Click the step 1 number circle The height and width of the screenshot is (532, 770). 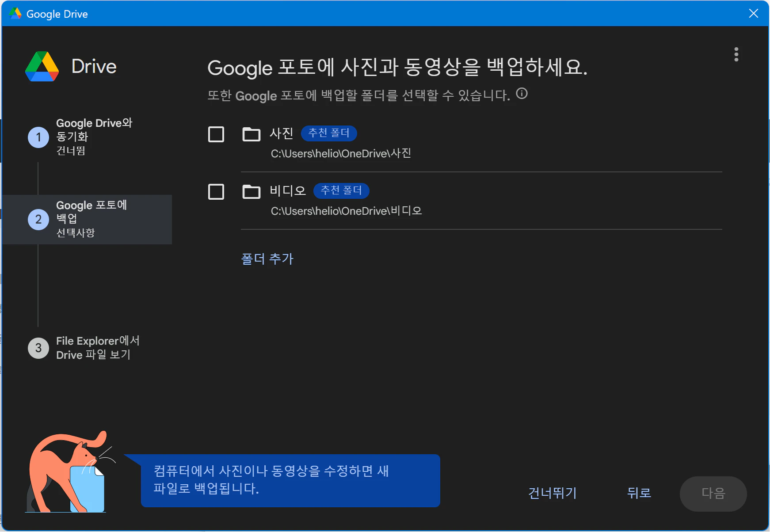(38, 137)
